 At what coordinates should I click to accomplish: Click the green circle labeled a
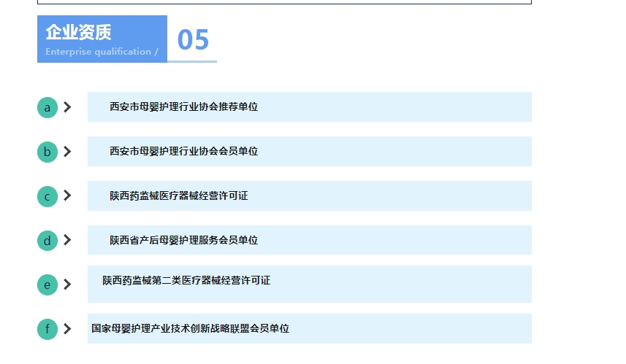[x=47, y=108]
